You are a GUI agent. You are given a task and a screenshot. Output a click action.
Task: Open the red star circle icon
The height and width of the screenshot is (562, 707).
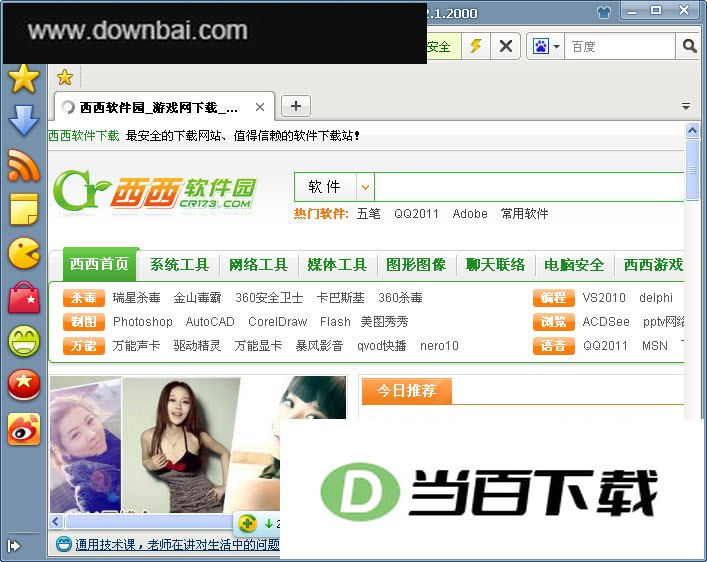click(24, 385)
